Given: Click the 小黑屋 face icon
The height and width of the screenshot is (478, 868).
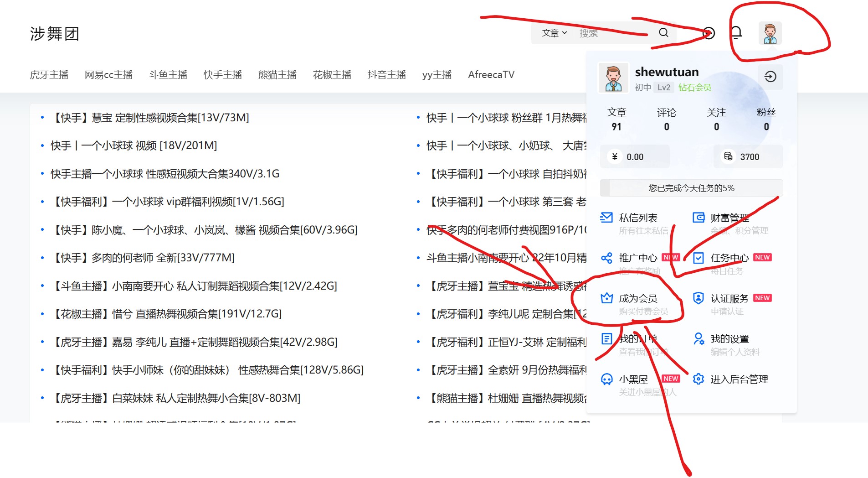Looking at the screenshot, I should pos(606,379).
